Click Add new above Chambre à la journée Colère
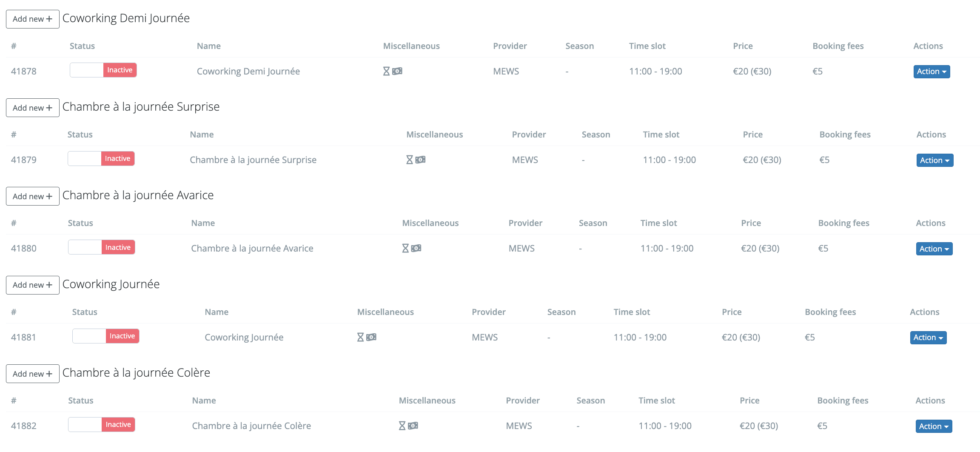 click(x=32, y=373)
